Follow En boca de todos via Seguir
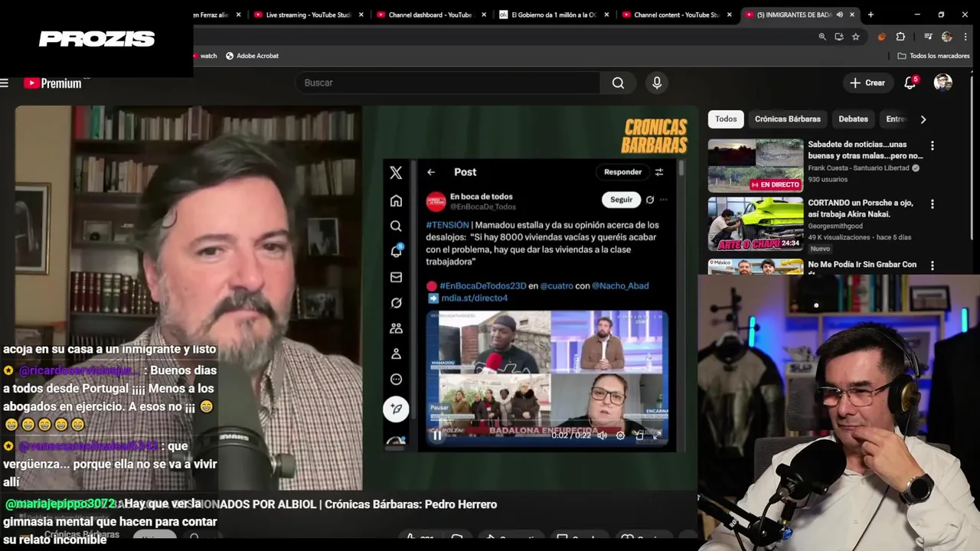 coord(621,200)
